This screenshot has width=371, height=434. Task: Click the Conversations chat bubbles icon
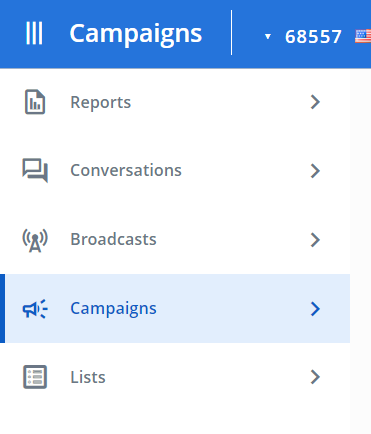[35, 170]
